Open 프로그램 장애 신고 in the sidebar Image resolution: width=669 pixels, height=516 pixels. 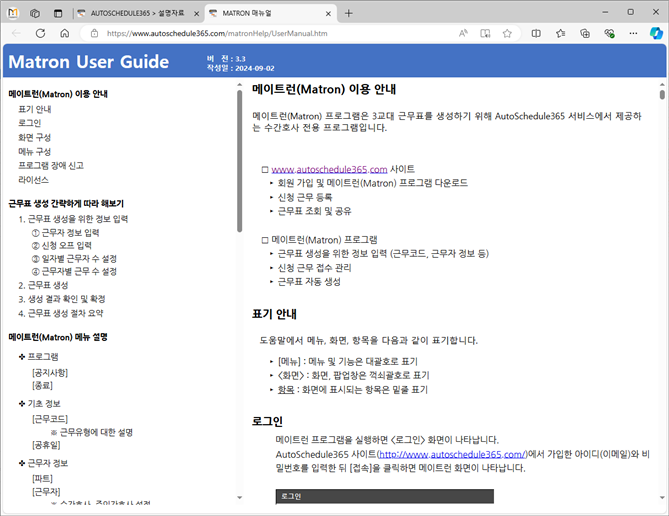click(50, 166)
